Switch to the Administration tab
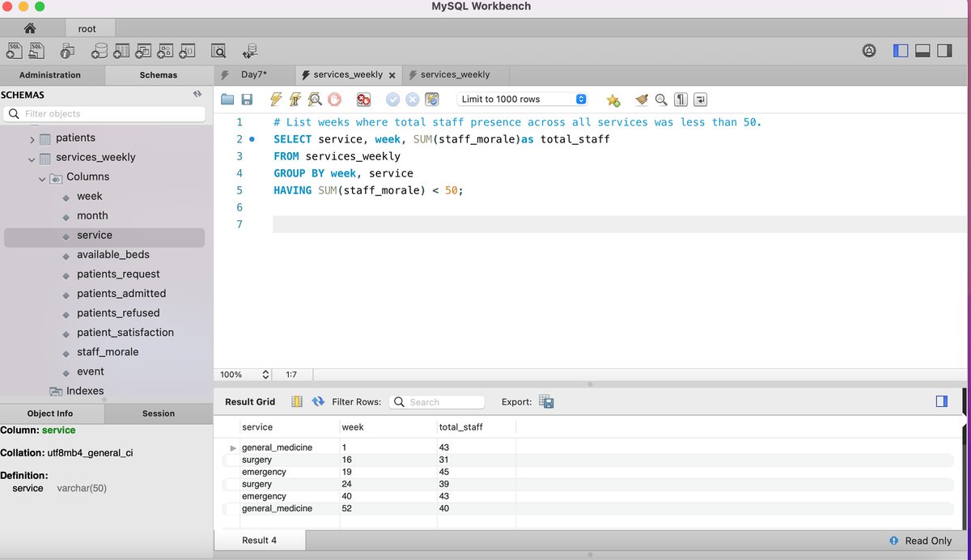This screenshot has width=971, height=560. pos(52,74)
